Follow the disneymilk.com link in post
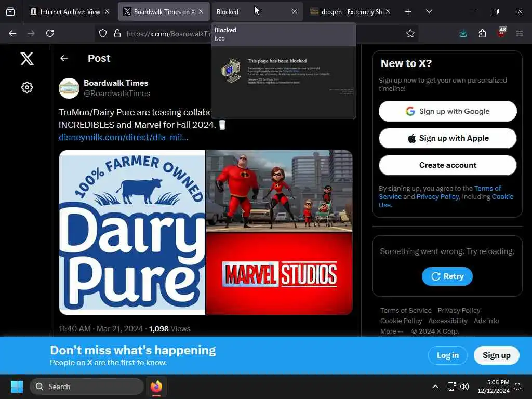Screen dimensions: 532x399 pyautogui.click(x=124, y=137)
